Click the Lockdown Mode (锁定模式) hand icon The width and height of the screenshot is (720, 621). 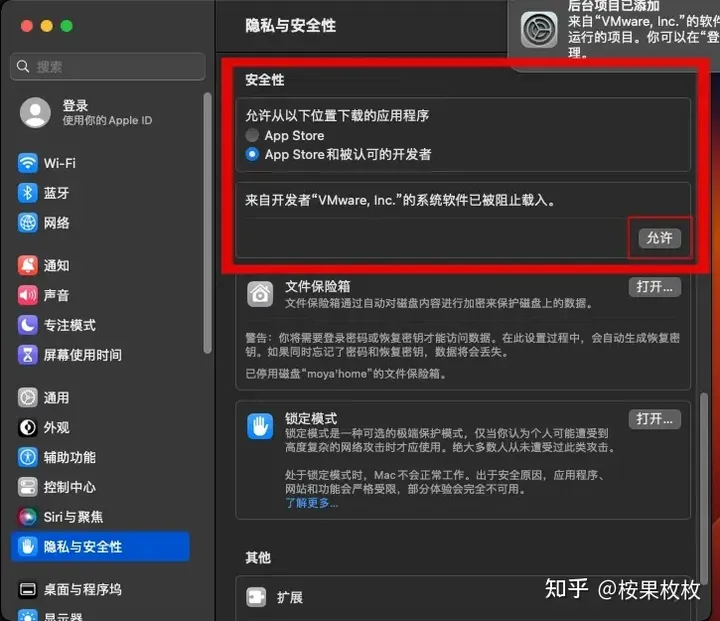tap(260, 426)
